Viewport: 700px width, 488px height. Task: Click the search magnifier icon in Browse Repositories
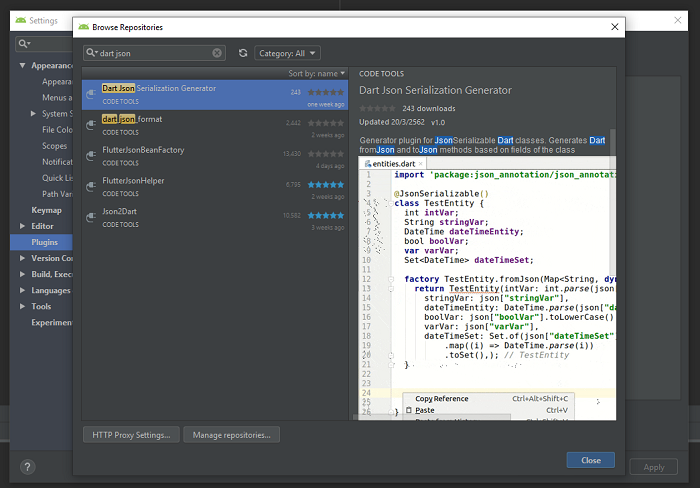91,53
